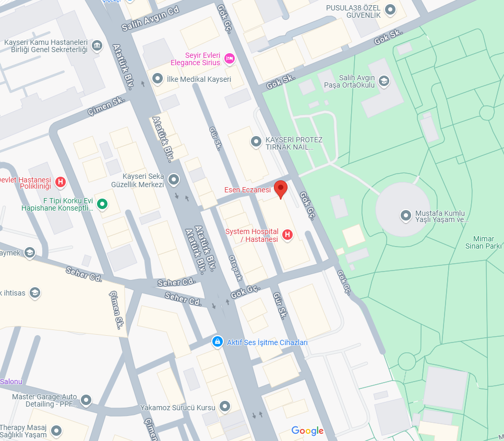Open the Esen Eczanesi text label
Image resolution: width=504 pixels, height=441 pixels.
coord(247,190)
